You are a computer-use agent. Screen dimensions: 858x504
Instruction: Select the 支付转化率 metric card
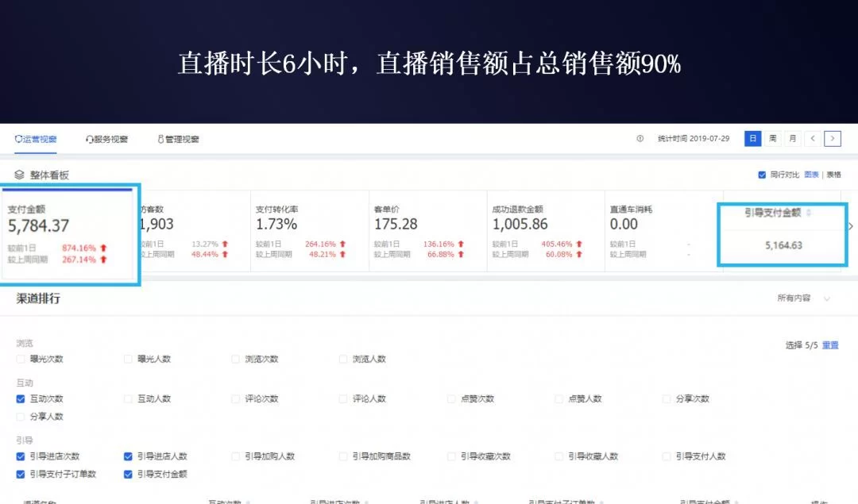pyautogui.click(x=309, y=230)
